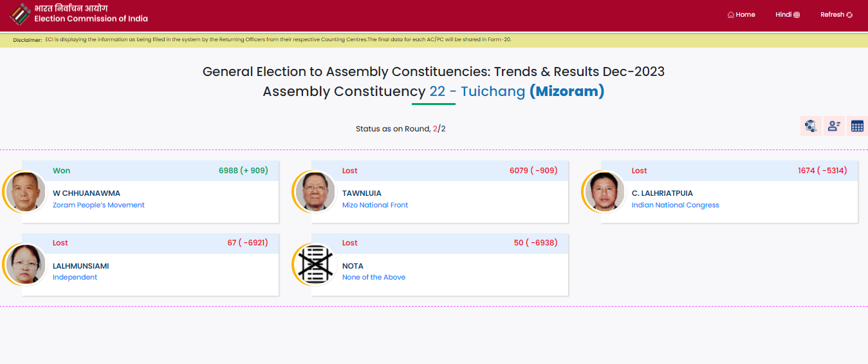Go to Home in top navigation
The width and height of the screenshot is (868, 364).
745,14
